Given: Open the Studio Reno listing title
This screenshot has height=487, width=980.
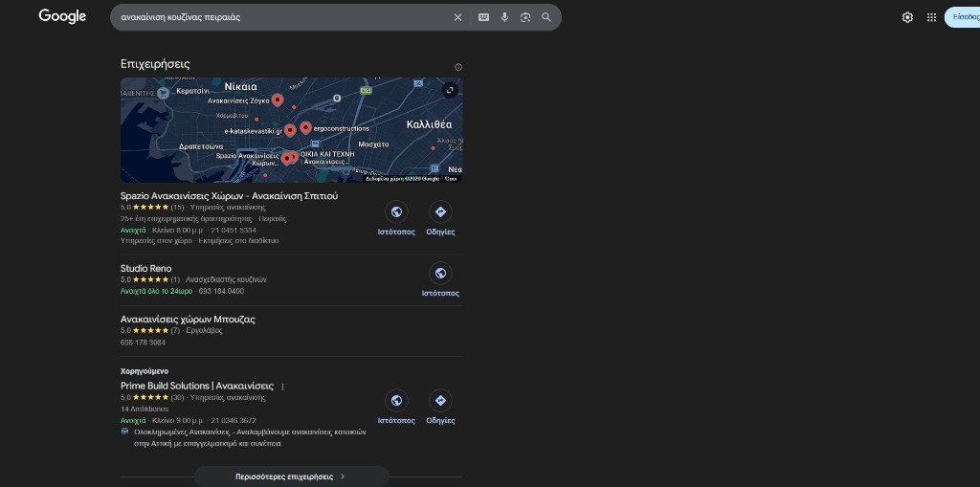Looking at the screenshot, I should coord(145,268).
